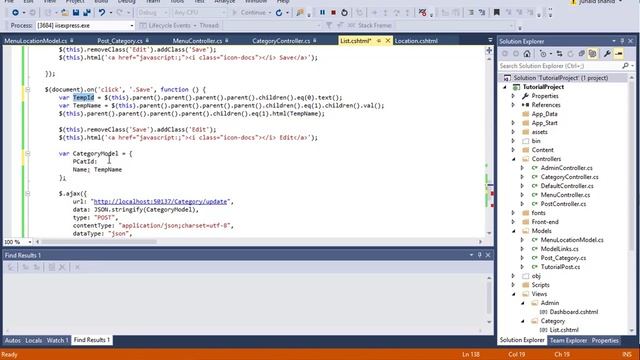Click the Undo arrow icon
The height and width of the screenshot is (360, 640).
click(102, 13)
